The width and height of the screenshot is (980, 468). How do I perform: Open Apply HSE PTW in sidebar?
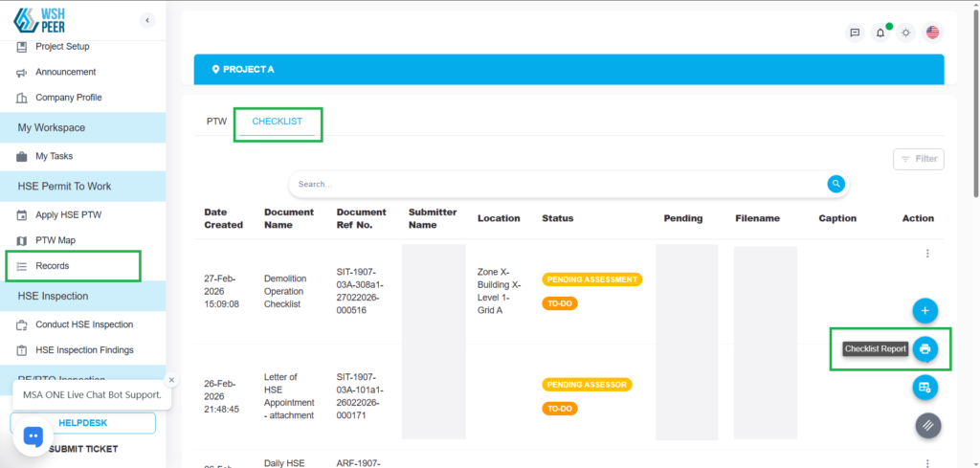[68, 215]
